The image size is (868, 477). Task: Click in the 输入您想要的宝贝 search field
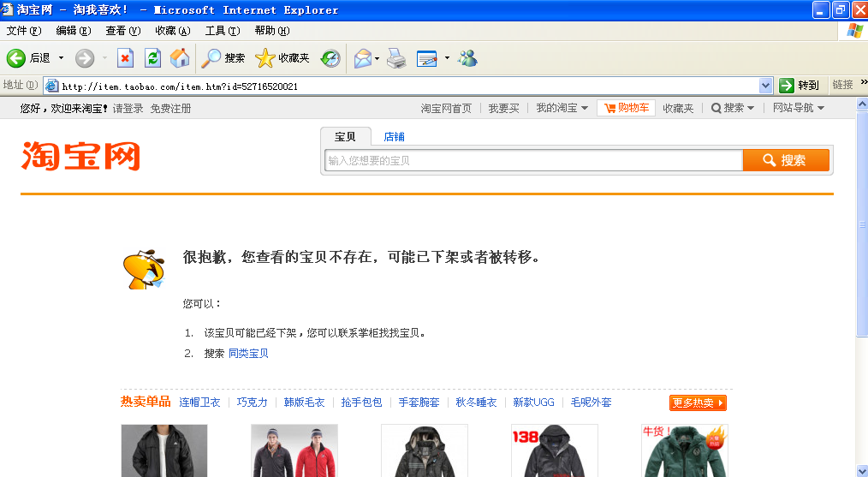(533, 161)
